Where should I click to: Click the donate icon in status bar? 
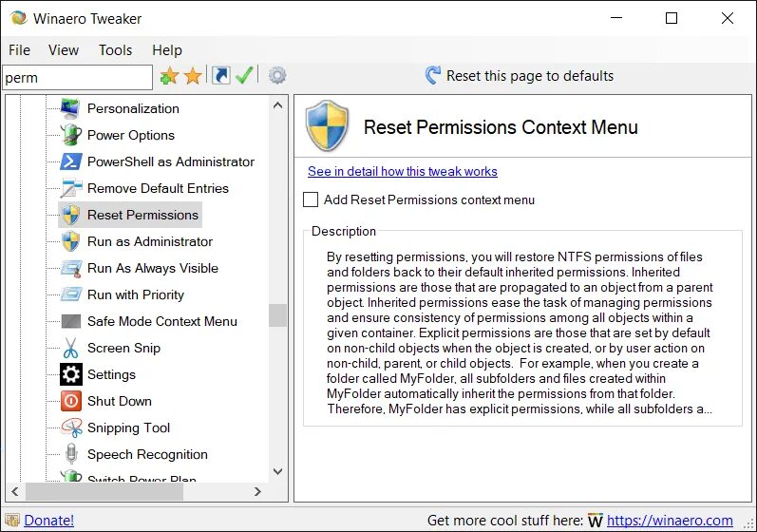[12, 521]
